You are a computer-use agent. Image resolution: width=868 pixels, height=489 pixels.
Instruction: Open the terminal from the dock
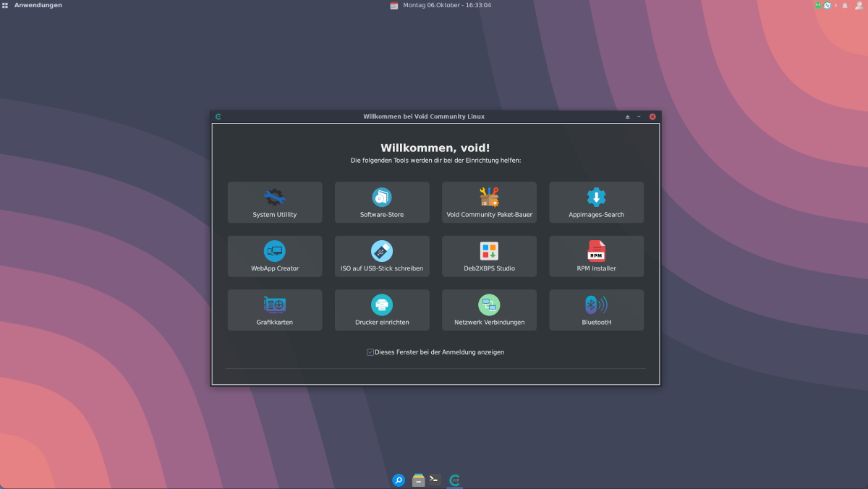435,480
